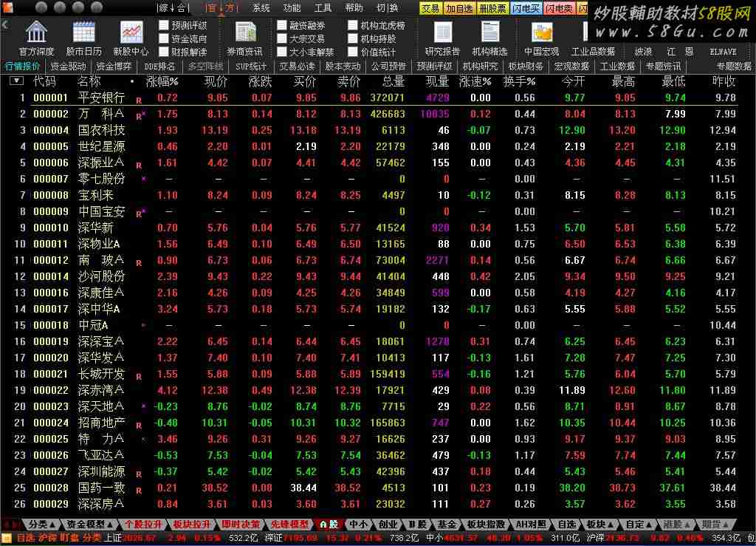756x546 pixels.
Task: Open the 功能 menu
Action: click(x=292, y=7)
